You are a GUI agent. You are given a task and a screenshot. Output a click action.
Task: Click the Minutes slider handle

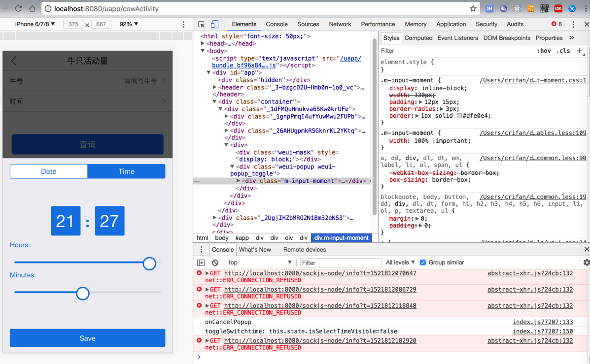tap(83, 293)
